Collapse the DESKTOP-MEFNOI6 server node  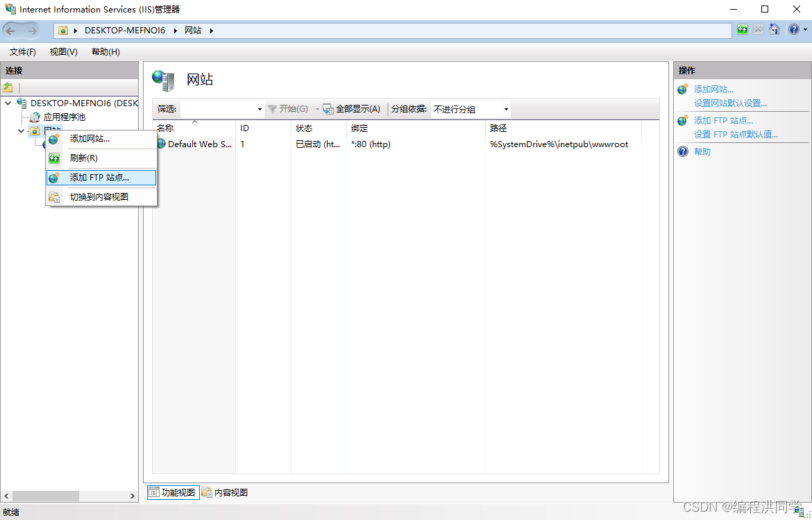[8, 103]
